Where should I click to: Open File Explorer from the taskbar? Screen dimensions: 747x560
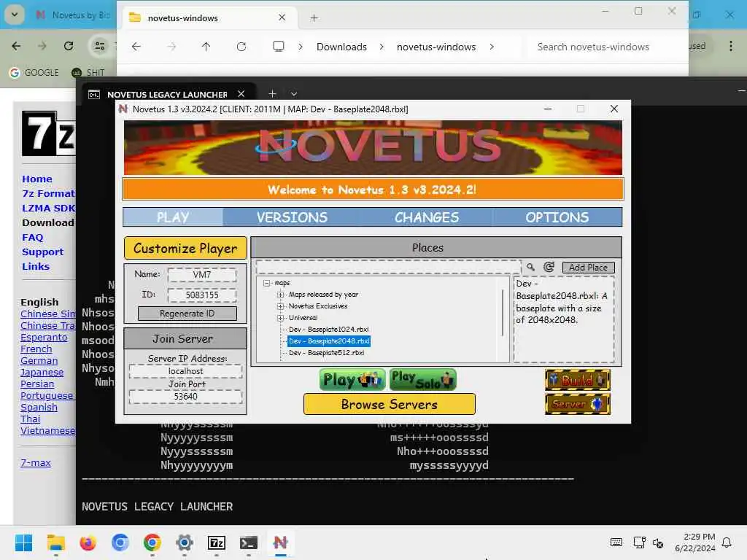point(55,542)
